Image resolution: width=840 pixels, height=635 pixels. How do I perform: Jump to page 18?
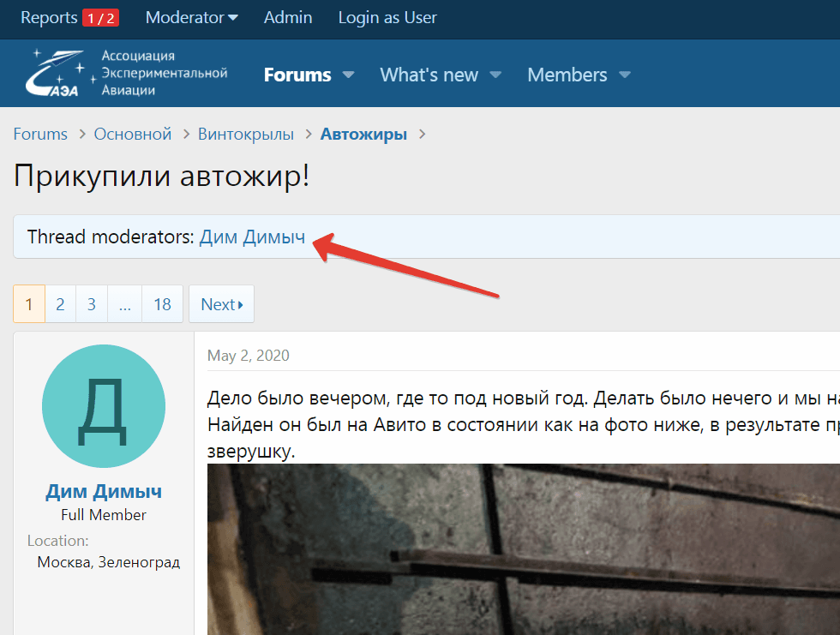coord(162,304)
